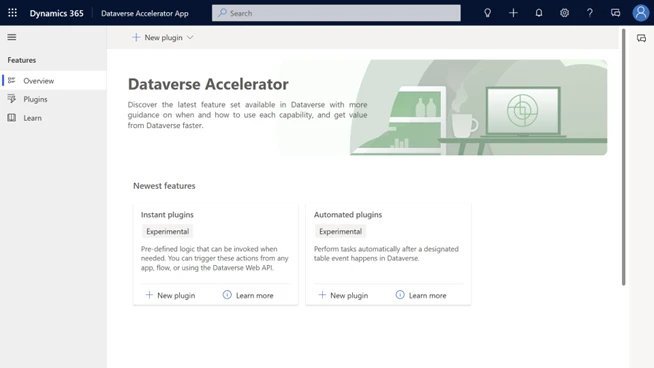This screenshot has height=368, width=654.
Task: Open the user account avatar
Action: (x=641, y=13)
